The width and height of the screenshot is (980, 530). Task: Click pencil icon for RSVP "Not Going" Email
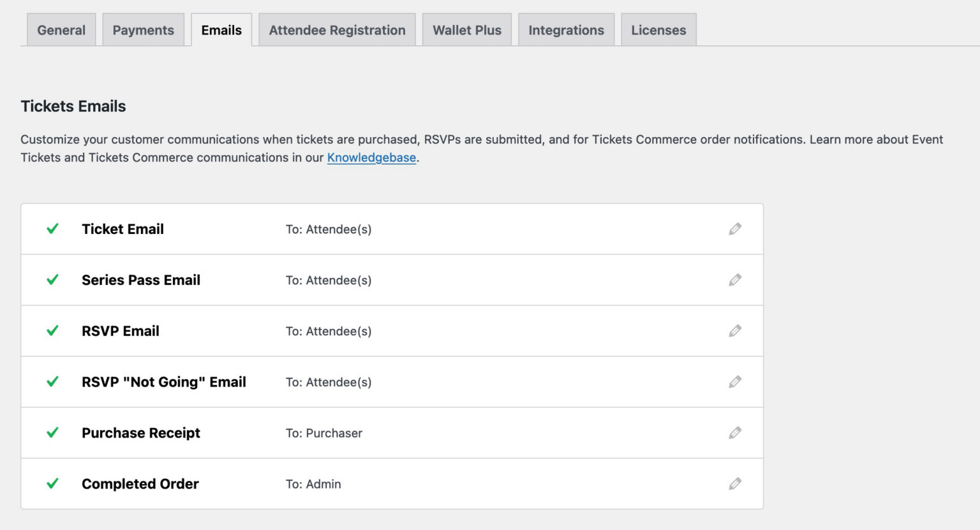pyautogui.click(x=735, y=382)
